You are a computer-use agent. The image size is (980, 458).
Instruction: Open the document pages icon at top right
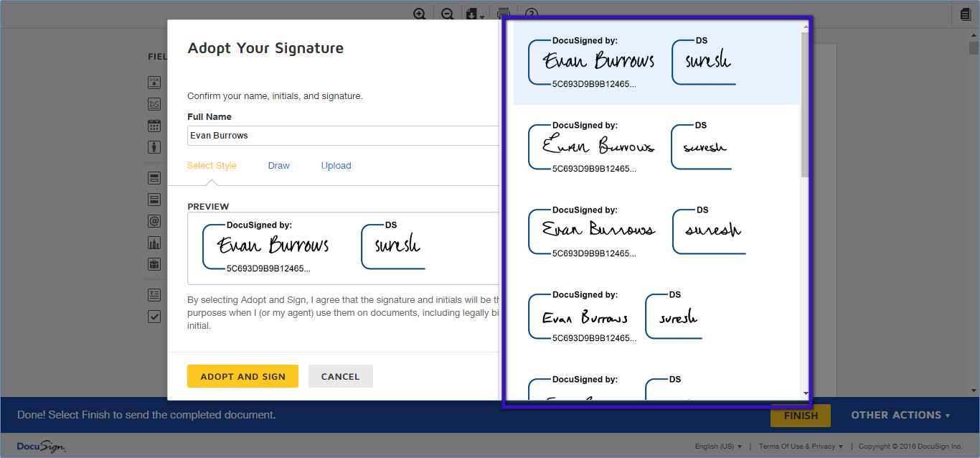(966, 14)
